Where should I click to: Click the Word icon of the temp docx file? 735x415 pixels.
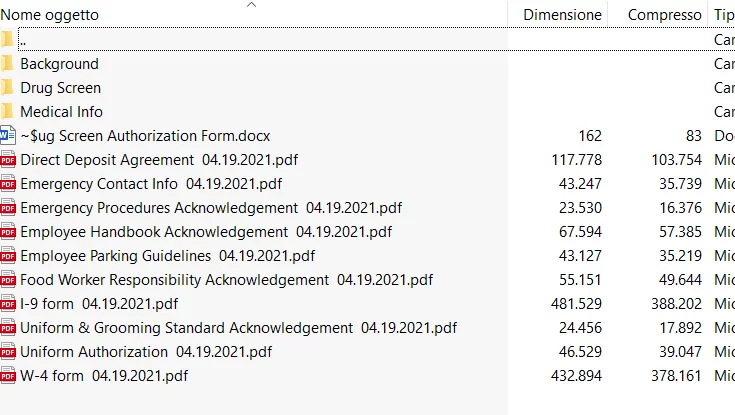(x=8, y=136)
